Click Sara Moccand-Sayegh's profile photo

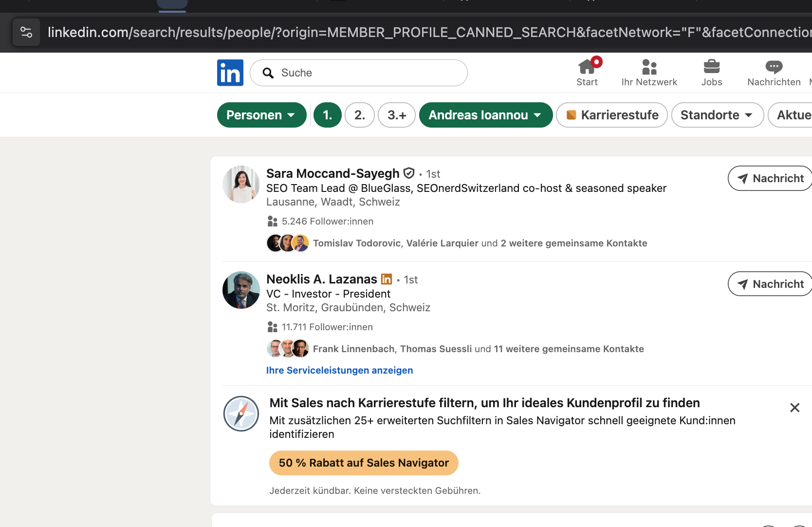(241, 184)
